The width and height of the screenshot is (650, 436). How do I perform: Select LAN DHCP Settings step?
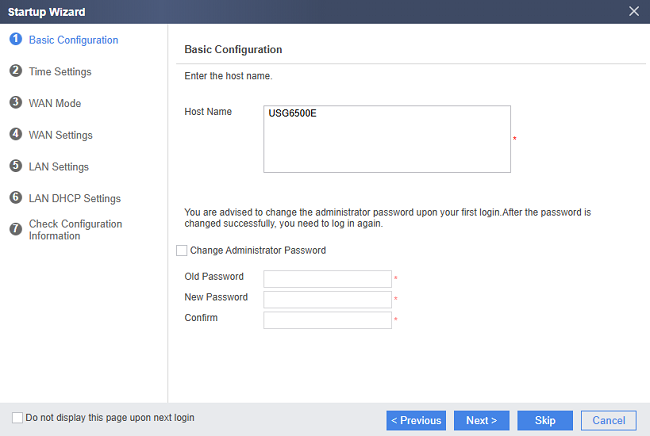(x=75, y=199)
